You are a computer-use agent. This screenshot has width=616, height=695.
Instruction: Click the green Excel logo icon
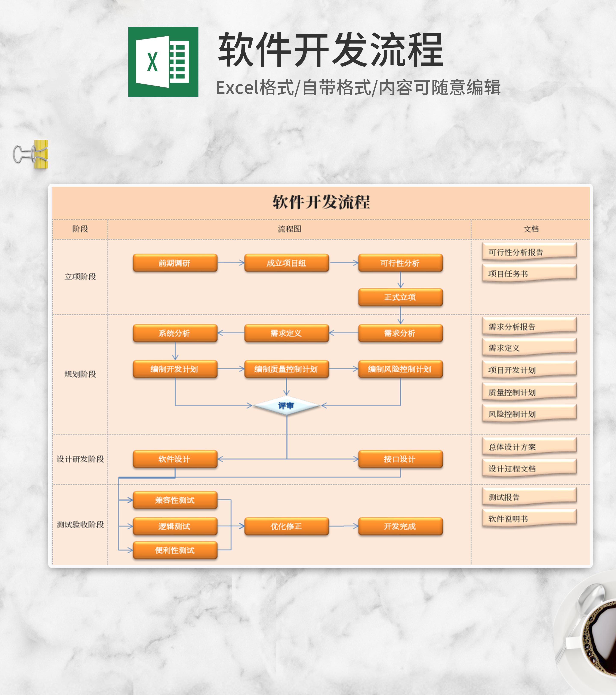pos(163,62)
